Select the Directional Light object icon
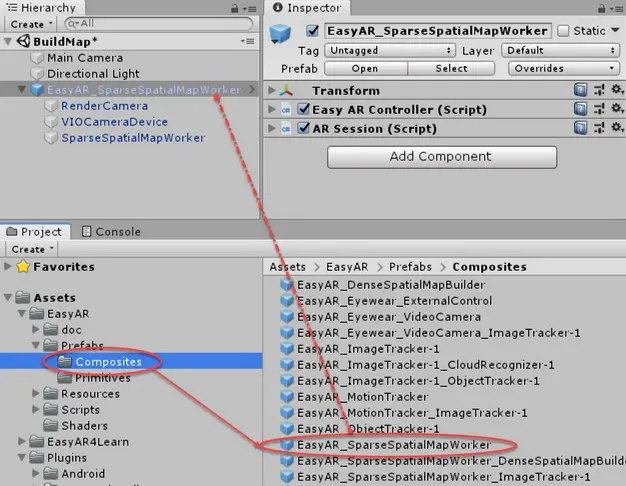Screen dimensions: 626x486 click(37, 74)
